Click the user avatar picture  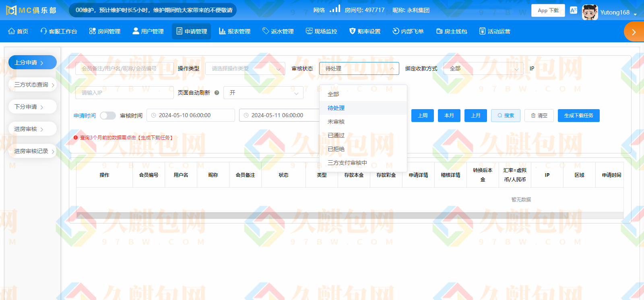tap(590, 12)
